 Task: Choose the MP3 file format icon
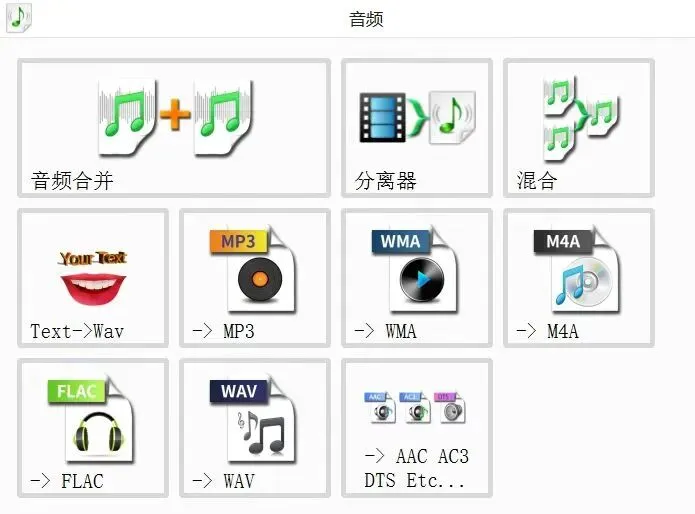click(253, 269)
